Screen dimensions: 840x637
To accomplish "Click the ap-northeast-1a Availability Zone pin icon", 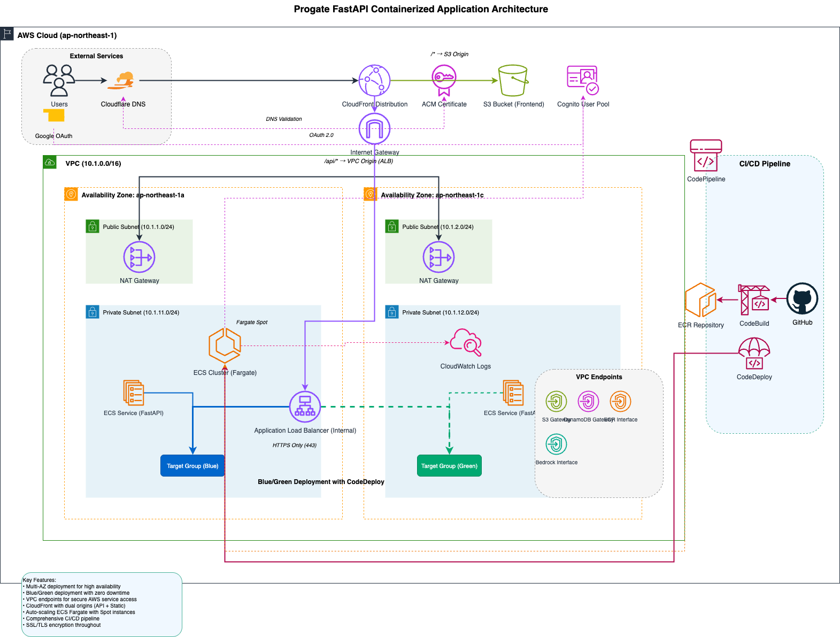I will pos(71,194).
